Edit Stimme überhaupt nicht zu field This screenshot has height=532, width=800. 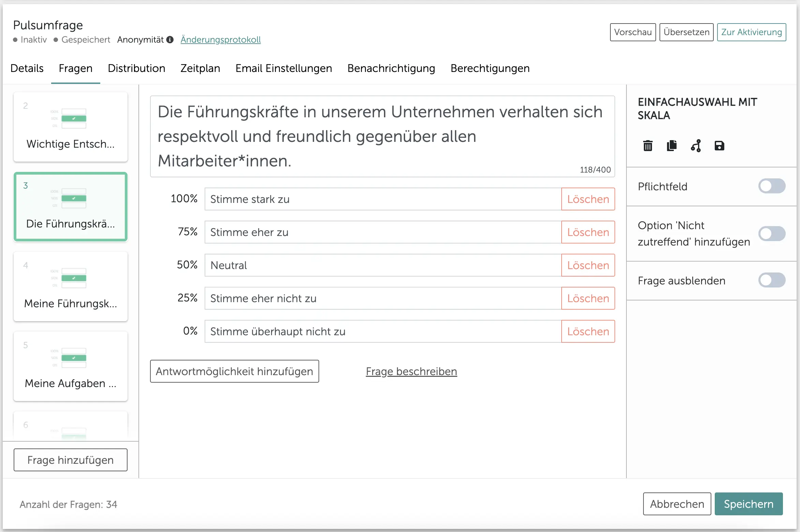coord(383,331)
